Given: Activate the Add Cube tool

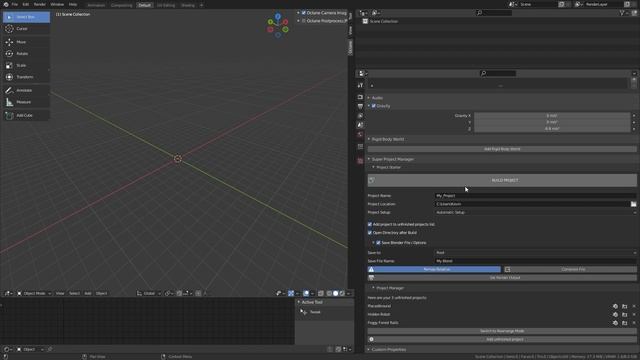Looking at the screenshot, I should tap(26, 116).
